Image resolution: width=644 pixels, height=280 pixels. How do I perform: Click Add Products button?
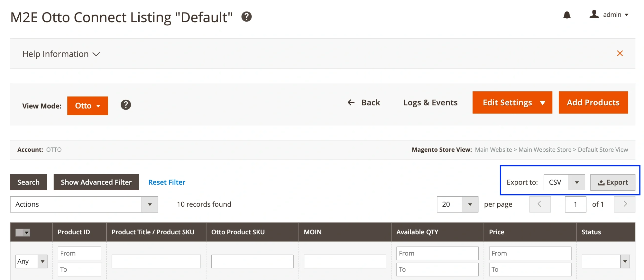click(593, 102)
